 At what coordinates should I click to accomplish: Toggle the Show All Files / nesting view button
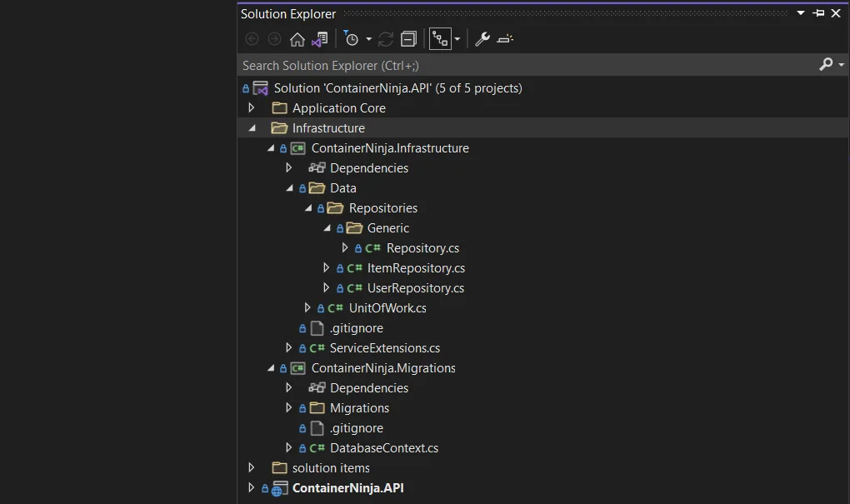[440, 39]
